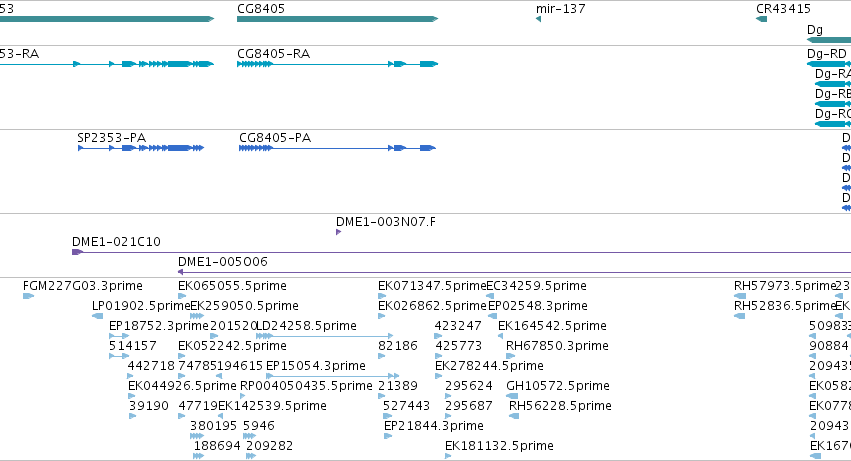Click the EP02548.3prime EST label

pyautogui.click(x=538, y=306)
